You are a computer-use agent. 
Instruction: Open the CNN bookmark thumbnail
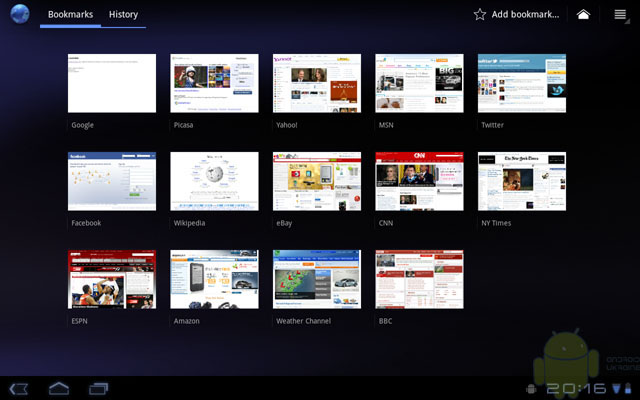[x=419, y=181]
